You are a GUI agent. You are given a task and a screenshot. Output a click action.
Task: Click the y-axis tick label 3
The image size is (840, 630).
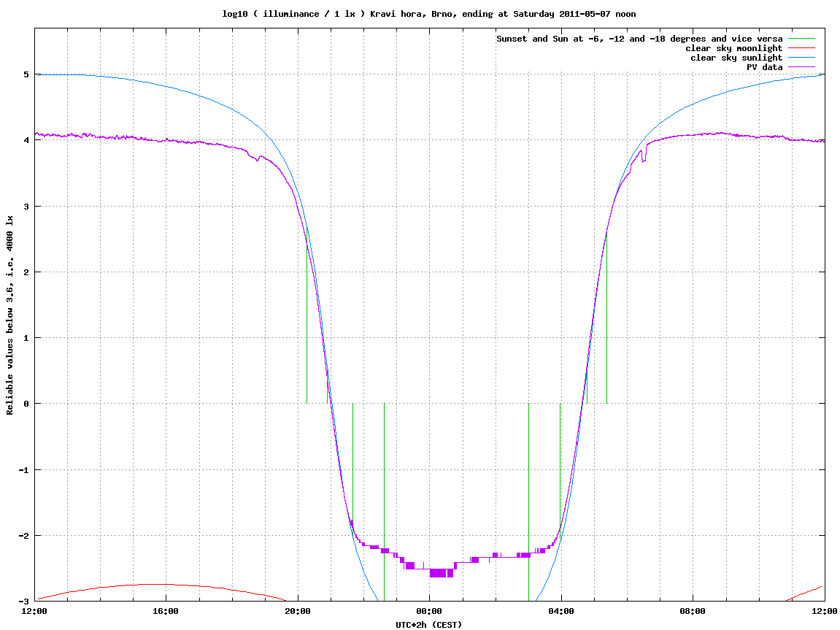click(x=26, y=207)
